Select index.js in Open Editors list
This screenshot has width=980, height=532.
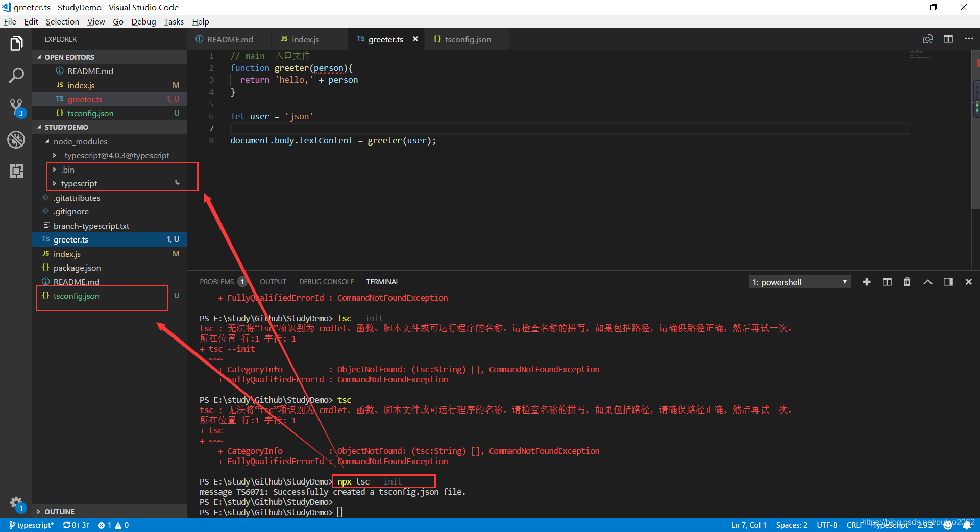(x=110, y=85)
